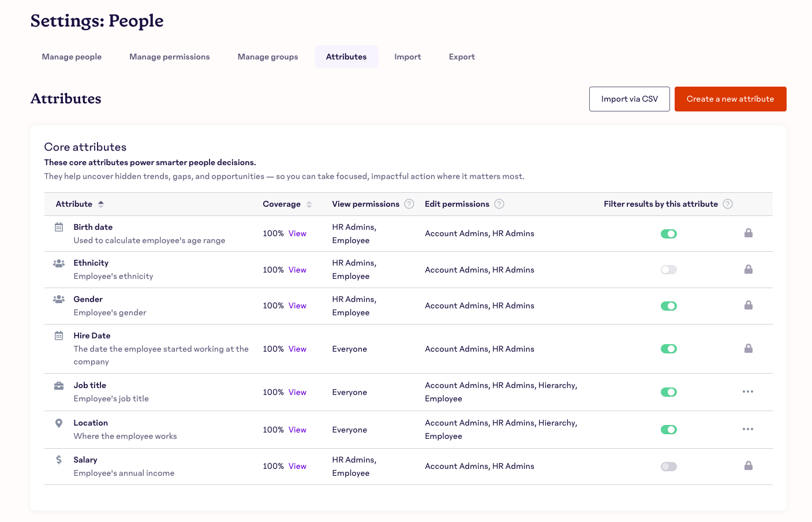The height and width of the screenshot is (522, 812).
Task: Select the Attributes tab
Action: click(346, 57)
